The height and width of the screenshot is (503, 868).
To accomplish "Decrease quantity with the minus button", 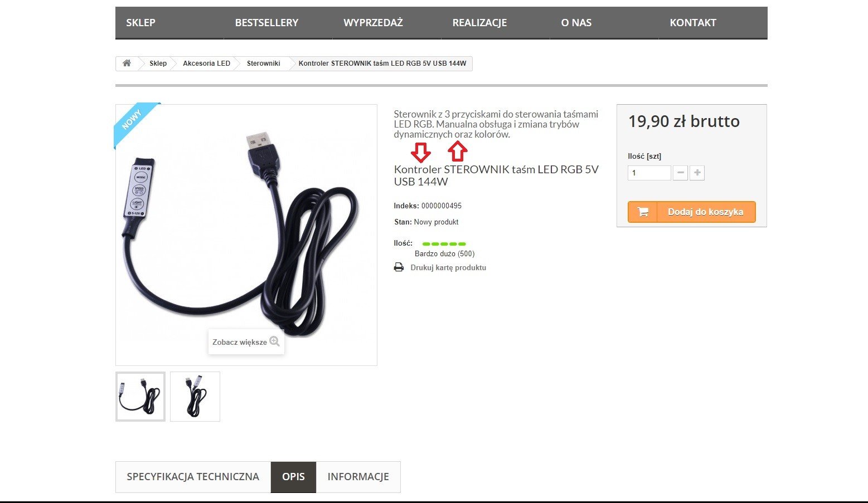I will (680, 173).
